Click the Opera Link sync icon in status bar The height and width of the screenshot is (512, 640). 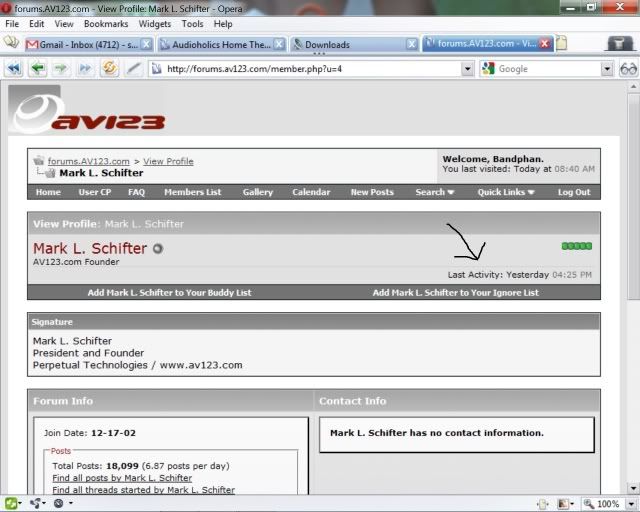point(36,503)
